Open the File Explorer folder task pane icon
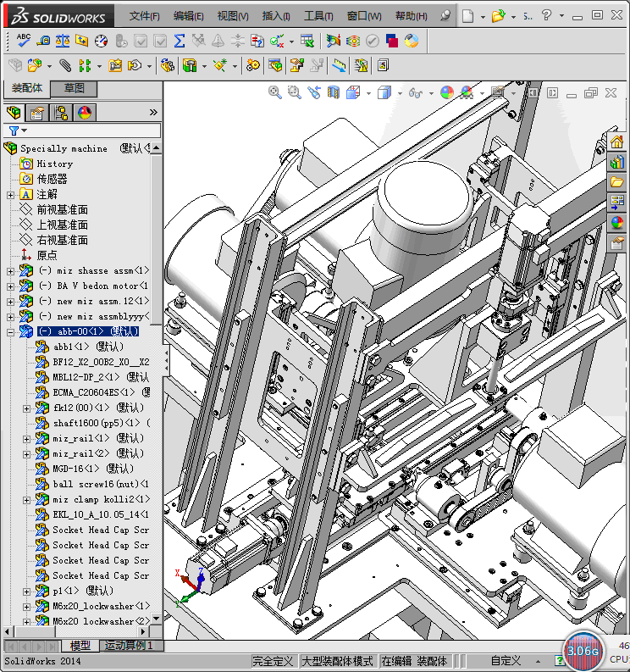 (616, 181)
